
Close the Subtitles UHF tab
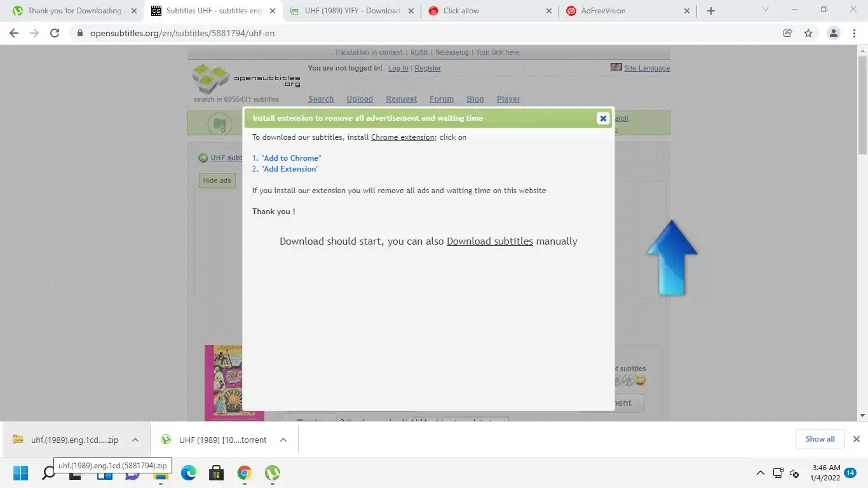coord(272,11)
